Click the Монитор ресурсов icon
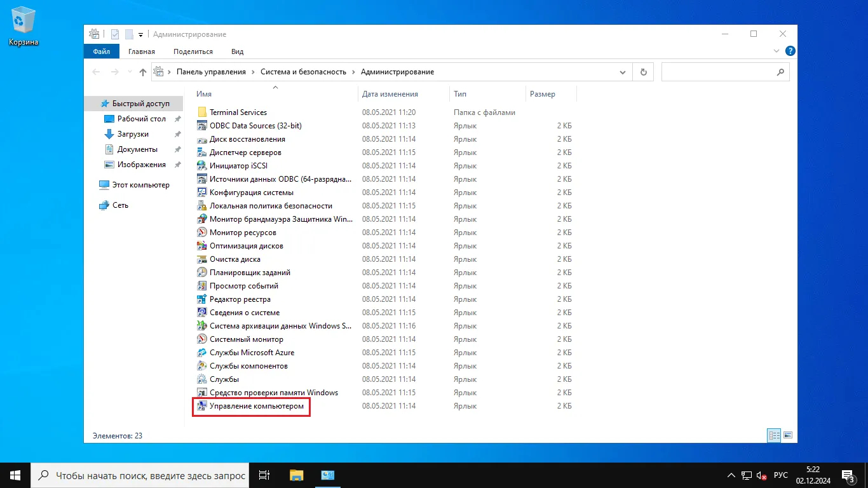868x488 pixels. click(x=202, y=233)
